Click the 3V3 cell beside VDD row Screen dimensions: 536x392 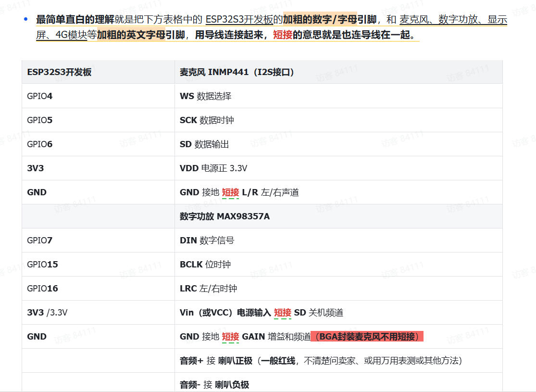98,168
